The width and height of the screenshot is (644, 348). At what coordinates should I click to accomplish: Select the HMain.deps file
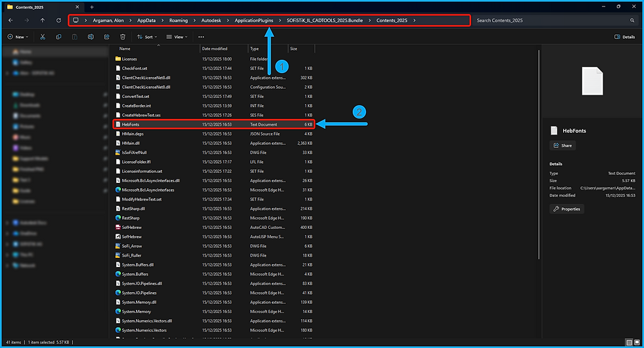214,134
